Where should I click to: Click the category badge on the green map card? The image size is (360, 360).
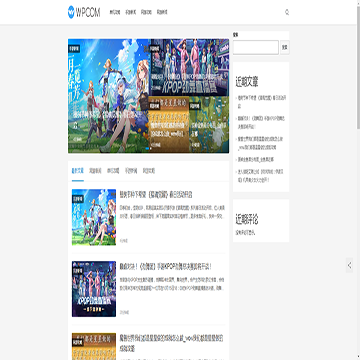pos(195,106)
